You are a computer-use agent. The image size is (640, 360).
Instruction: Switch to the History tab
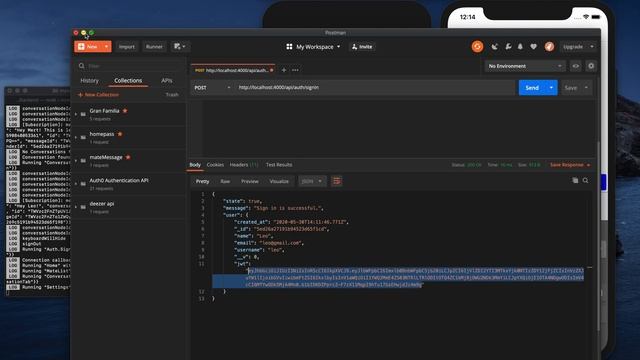pos(89,80)
